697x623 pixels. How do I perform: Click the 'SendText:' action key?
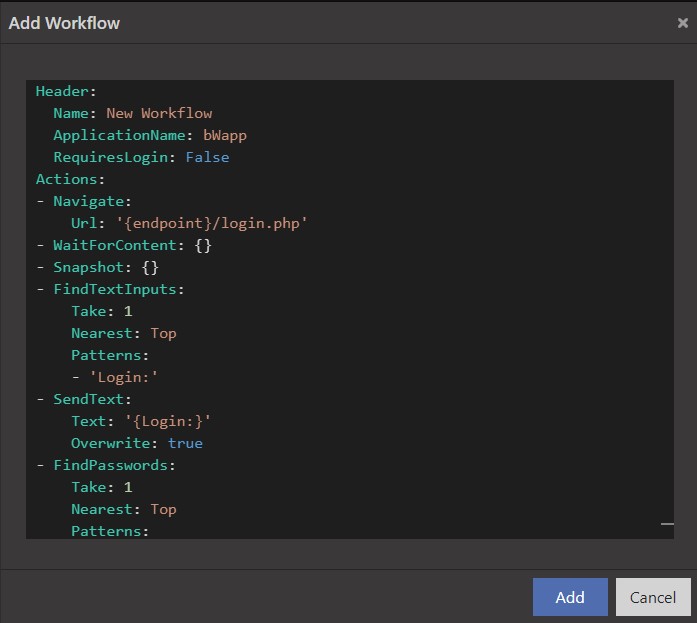pos(92,399)
